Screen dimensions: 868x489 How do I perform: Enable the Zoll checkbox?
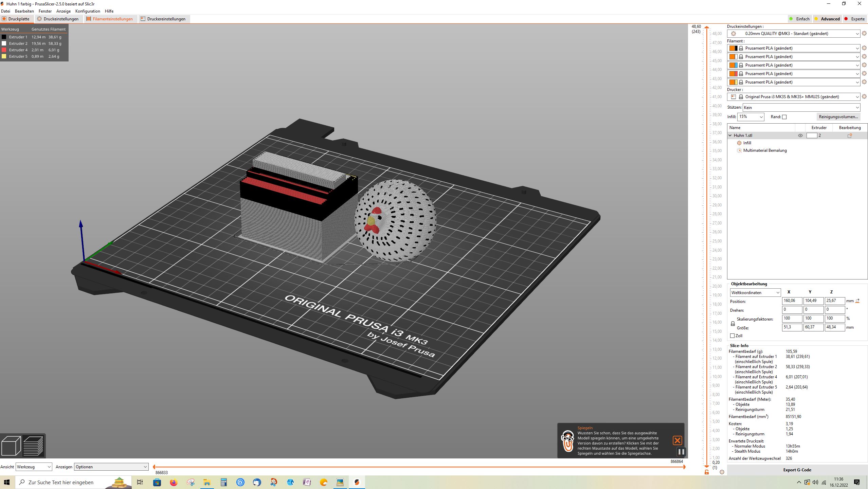coord(733,336)
